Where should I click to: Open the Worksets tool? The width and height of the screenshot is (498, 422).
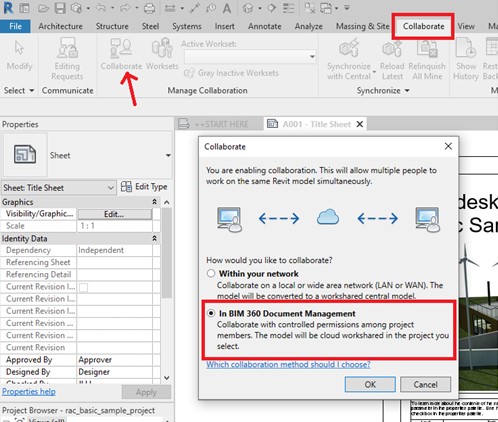(162, 53)
